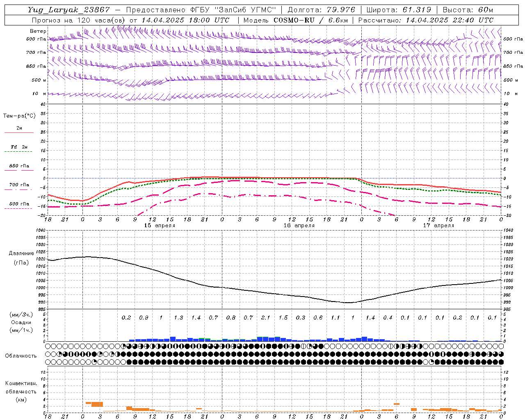Click the "2м" temperature legend entry
The image size is (525, 420).
(19, 128)
